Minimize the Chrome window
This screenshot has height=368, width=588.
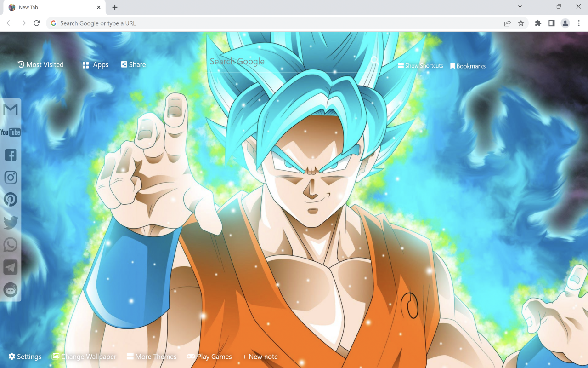pyautogui.click(x=539, y=6)
